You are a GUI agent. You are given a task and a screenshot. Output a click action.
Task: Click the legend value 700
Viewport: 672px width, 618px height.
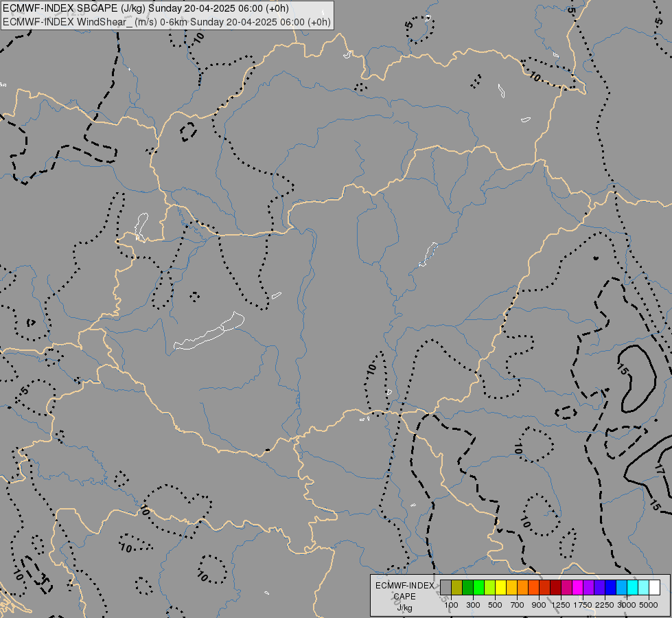click(x=518, y=605)
